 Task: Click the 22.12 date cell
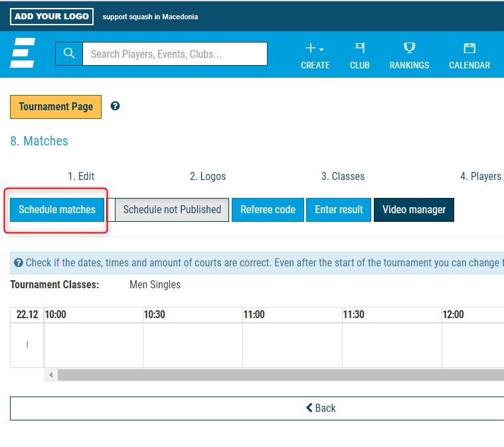pos(27,314)
